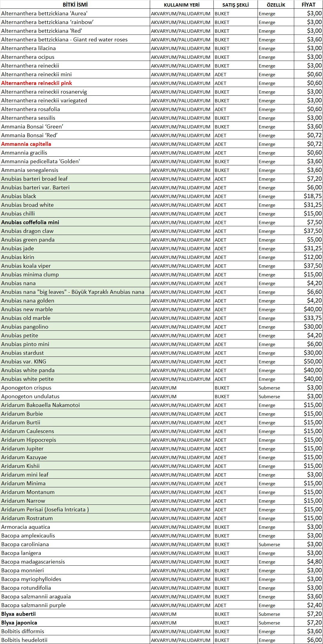Select the $50,00 price cell
This screenshot has height=644, width=323.
[312, 362]
